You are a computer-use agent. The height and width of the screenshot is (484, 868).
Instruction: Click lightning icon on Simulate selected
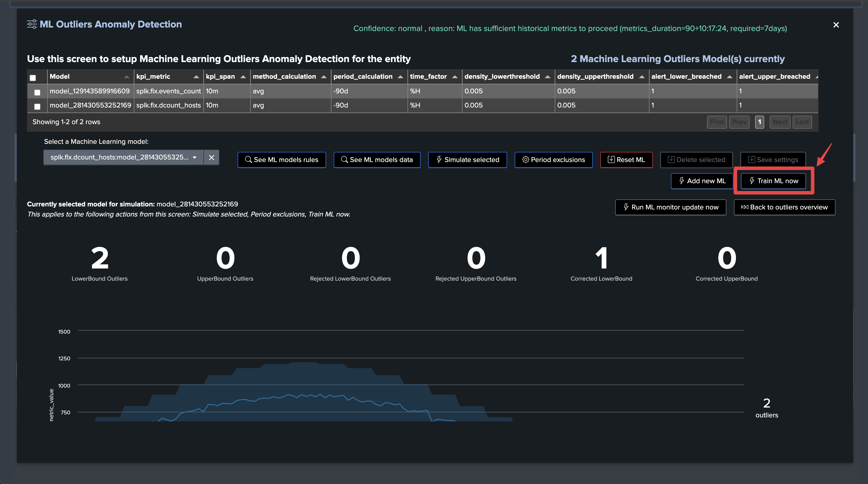(439, 159)
